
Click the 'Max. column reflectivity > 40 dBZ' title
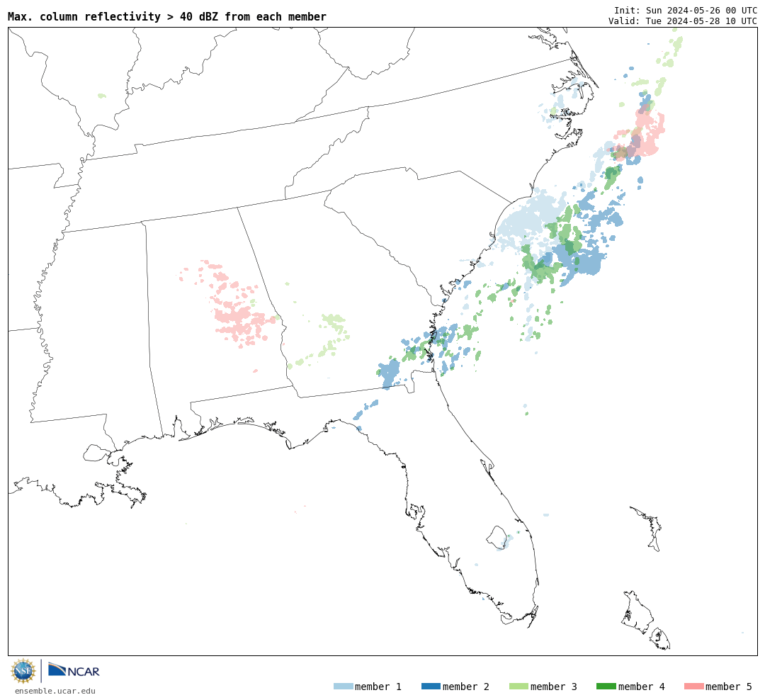tap(167, 16)
